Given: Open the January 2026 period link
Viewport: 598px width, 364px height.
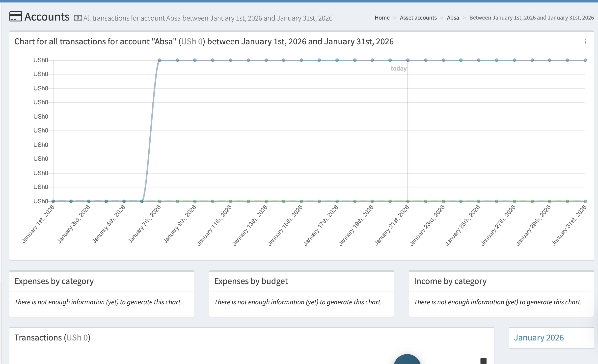Looking at the screenshot, I should pyautogui.click(x=539, y=338).
